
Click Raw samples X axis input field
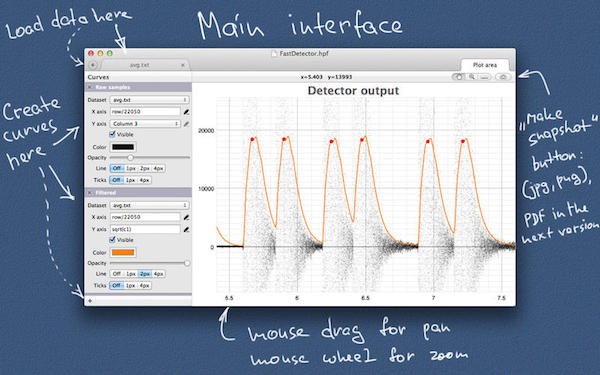(x=145, y=112)
